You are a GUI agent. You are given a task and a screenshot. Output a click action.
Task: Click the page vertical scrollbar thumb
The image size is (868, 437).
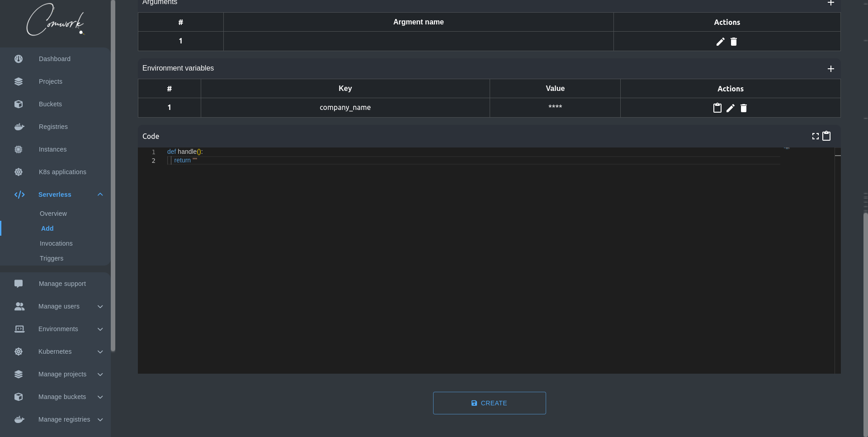(x=865, y=324)
